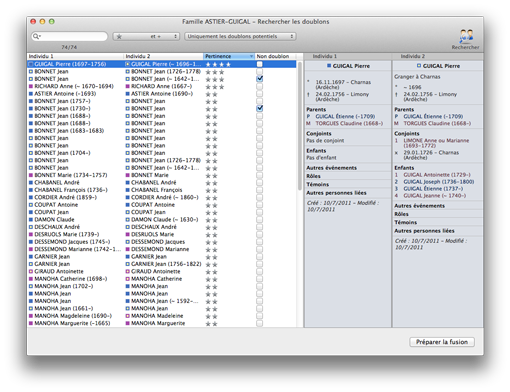Viewport: 510px width, 392px height.
Task: Click the four-star rating of GUIGAL Pierre row
Action: point(218,64)
